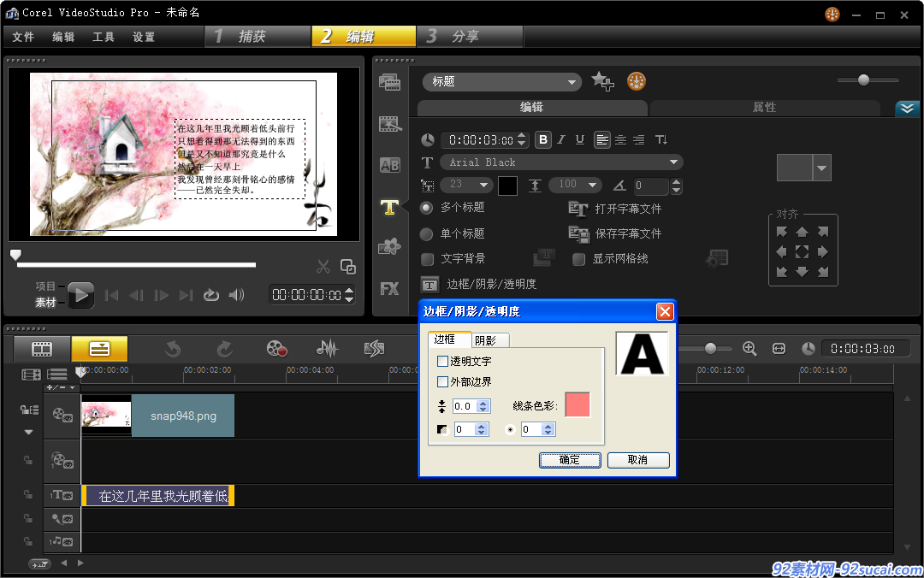
Task: Enable the show grid lines checkbox
Action: (x=578, y=259)
